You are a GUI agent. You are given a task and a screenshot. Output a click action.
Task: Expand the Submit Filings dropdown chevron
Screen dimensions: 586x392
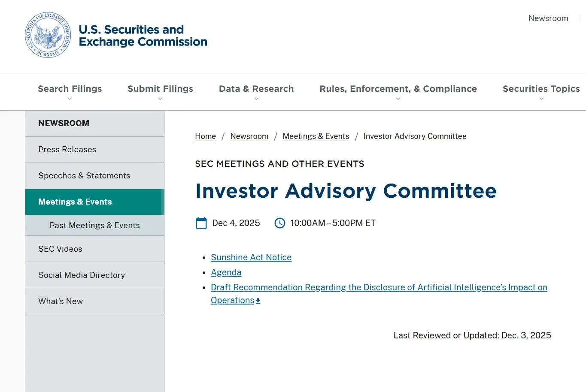(160, 99)
